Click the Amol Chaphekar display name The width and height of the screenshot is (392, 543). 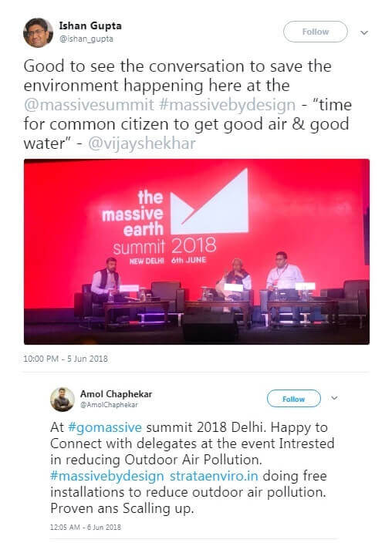click(x=116, y=394)
